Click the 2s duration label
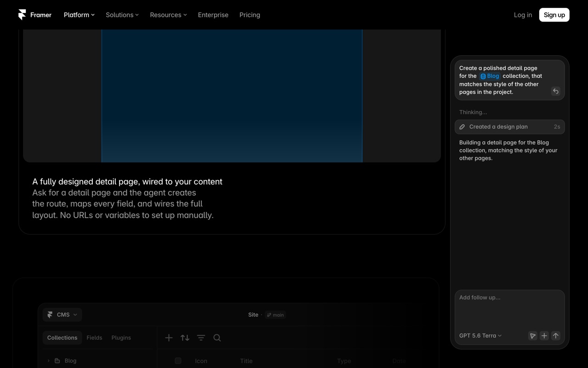588x368 pixels. pyautogui.click(x=557, y=127)
